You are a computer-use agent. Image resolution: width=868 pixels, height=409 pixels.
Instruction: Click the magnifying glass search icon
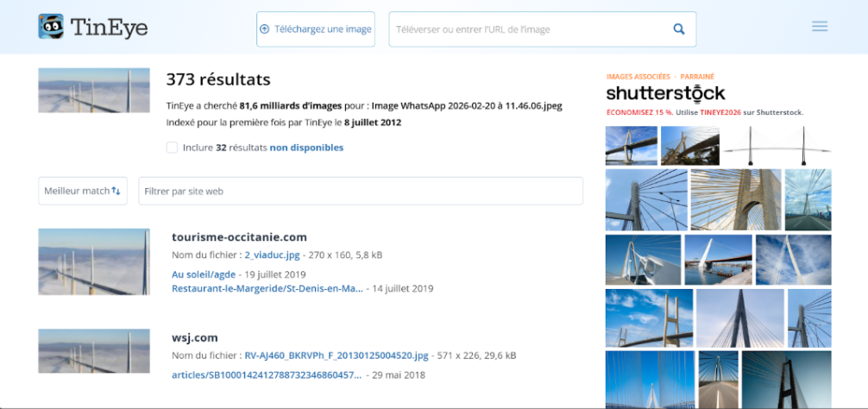(x=679, y=29)
